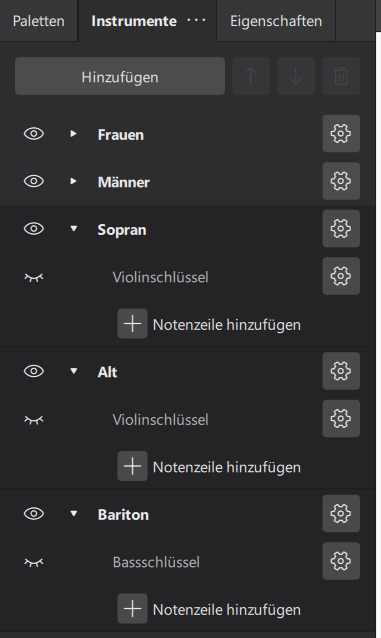Hide the Frauen instrument via eye icon
The width and height of the screenshot is (381, 638).
(34, 134)
